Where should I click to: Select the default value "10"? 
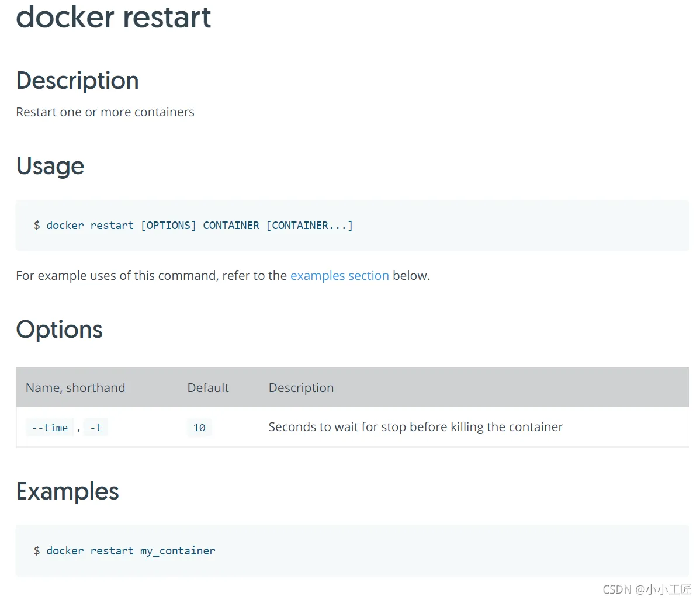click(x=199, y=428)
